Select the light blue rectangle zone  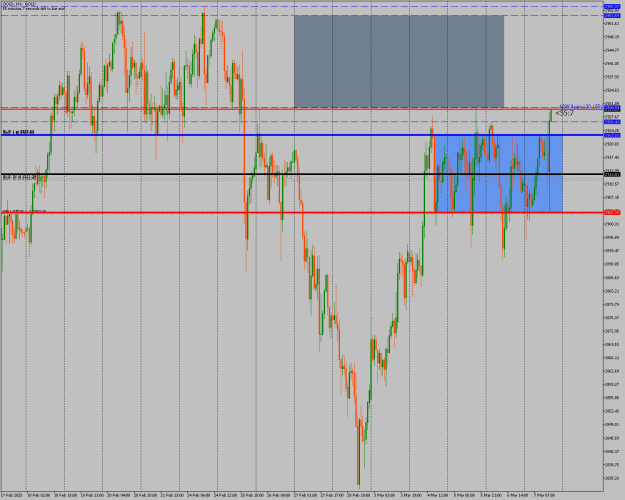coord(499,174)
